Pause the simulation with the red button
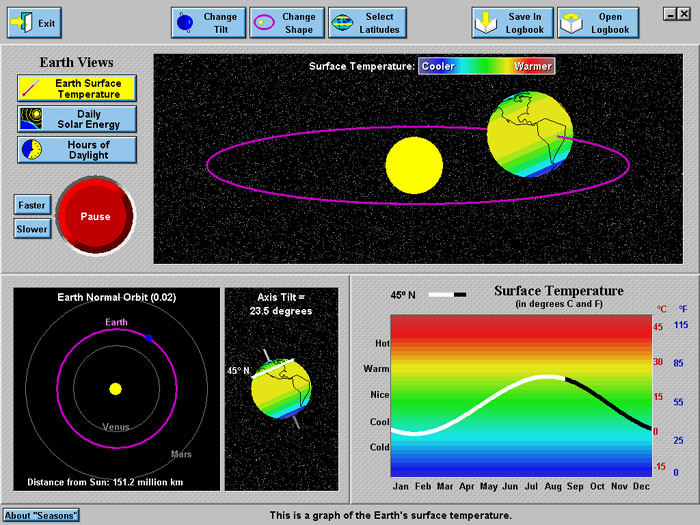 tap(95, 217)
